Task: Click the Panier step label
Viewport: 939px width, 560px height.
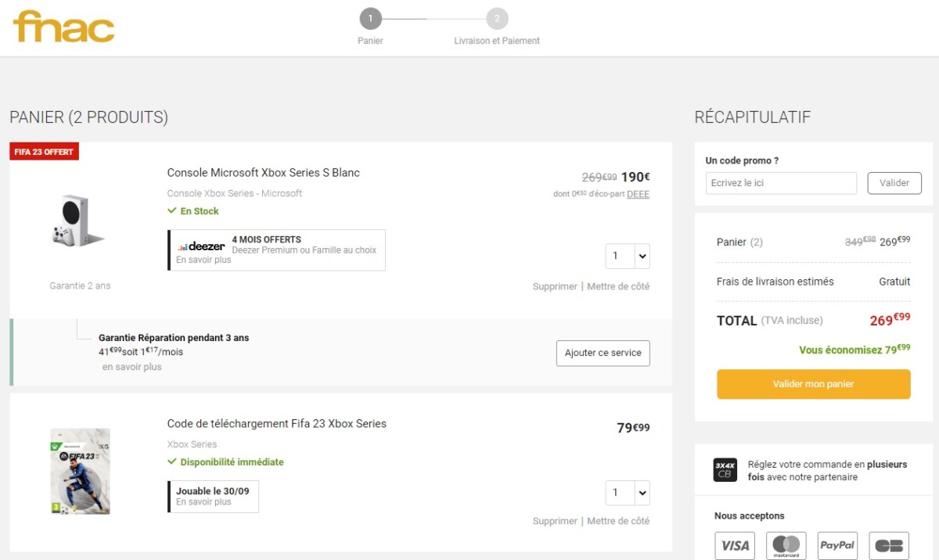Action: 371,41
